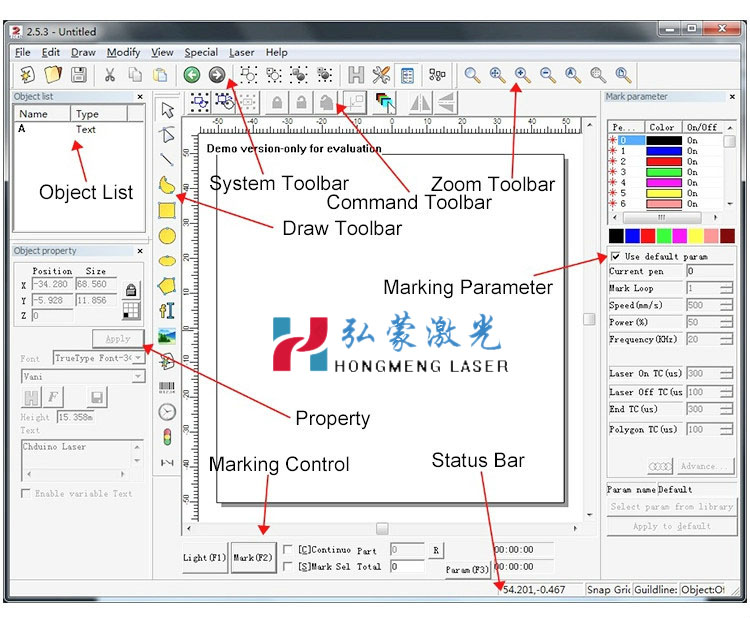Enable the [C]Continuo checkbox
Screen dimensions: 750x618
pos(287,549)
